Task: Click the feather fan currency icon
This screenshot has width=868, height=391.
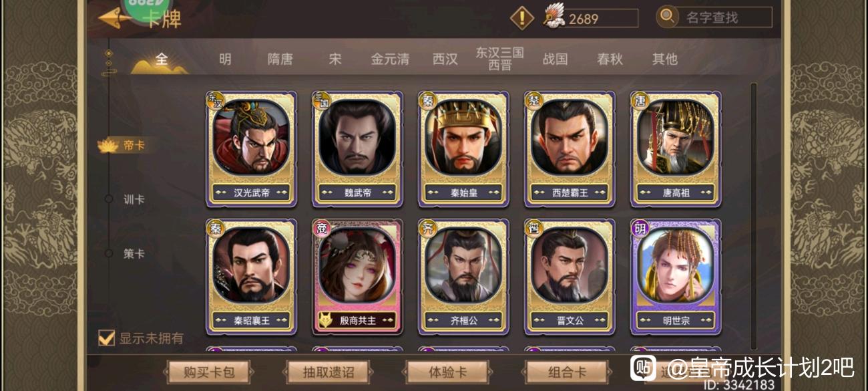Action: pos(554,17)
